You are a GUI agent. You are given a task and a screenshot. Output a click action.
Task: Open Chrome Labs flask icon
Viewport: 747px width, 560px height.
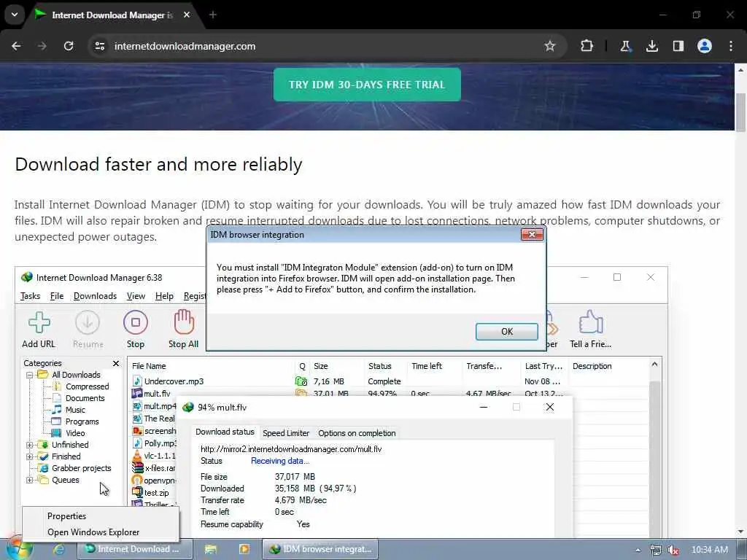(x=625, y=46)
